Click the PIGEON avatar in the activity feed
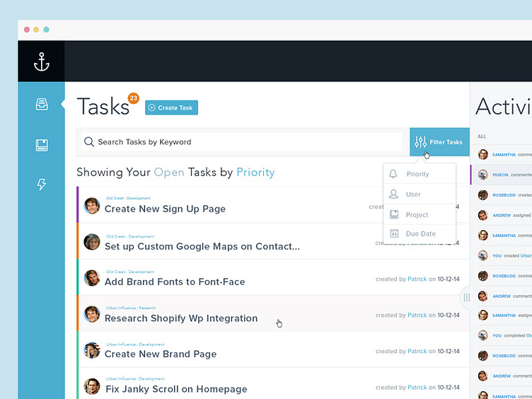 [x=482, y=175]
